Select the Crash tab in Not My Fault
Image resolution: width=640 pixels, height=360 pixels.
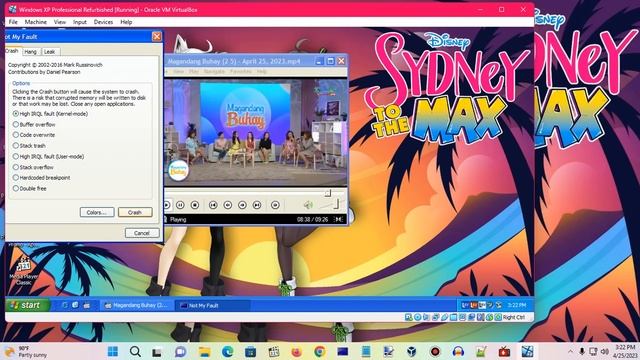pyautogui.click(x=12, y=51)
